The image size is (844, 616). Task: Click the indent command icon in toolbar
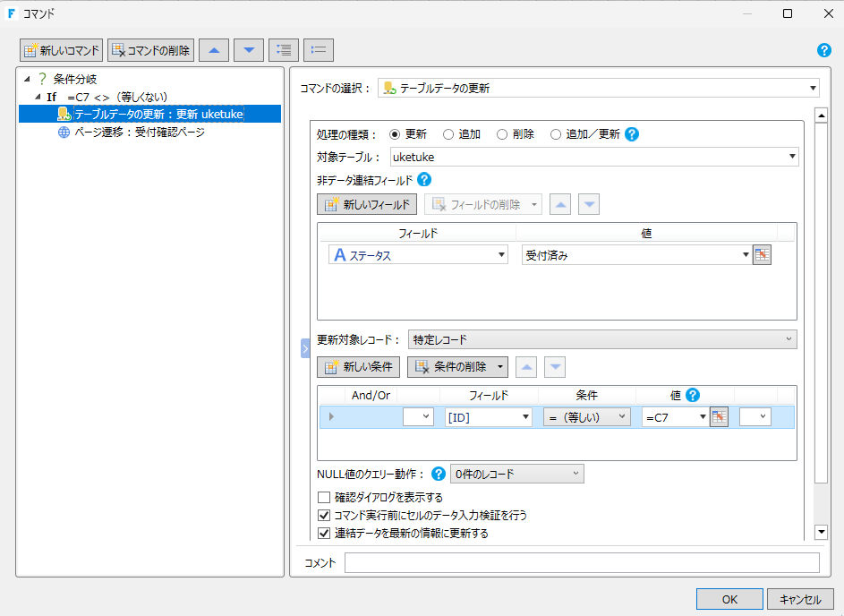pos(284,50)
